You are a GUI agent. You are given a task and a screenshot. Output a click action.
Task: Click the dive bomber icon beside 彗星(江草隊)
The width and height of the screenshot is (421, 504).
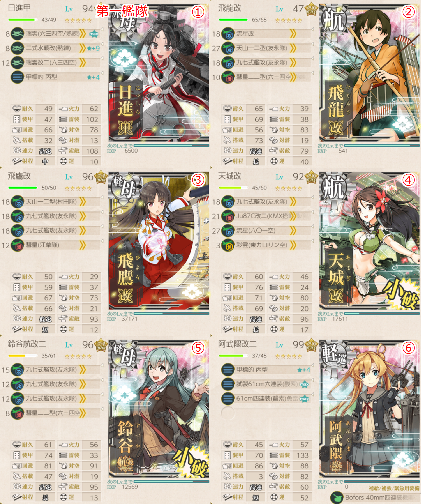(x=18, y=245)
